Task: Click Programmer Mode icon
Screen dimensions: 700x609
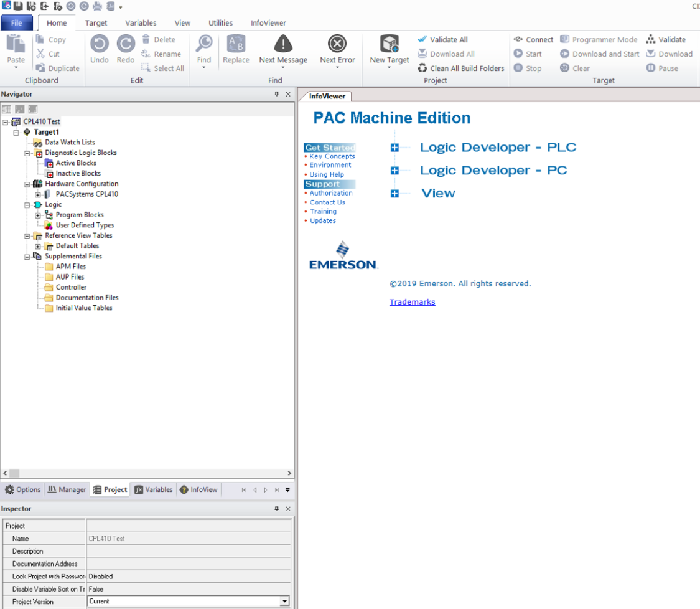Action: click(x=564, y=39)
